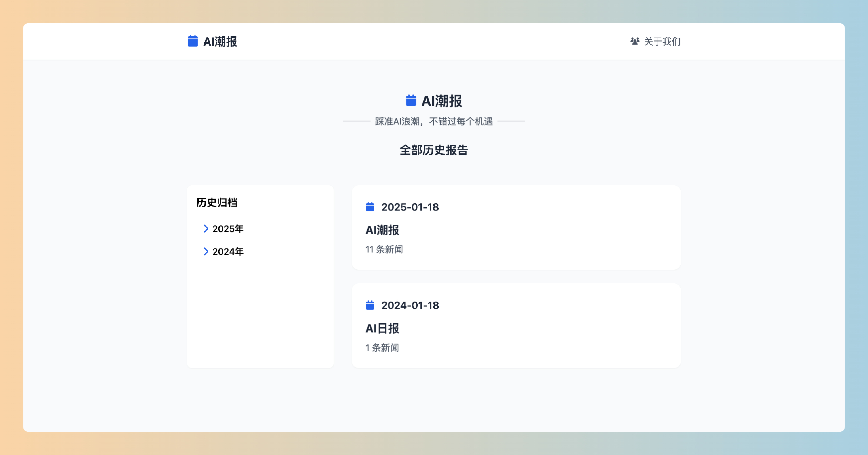The image size is (868, 455).
Task: Open the 关于我们 navigation link
Action: (662, 41)
